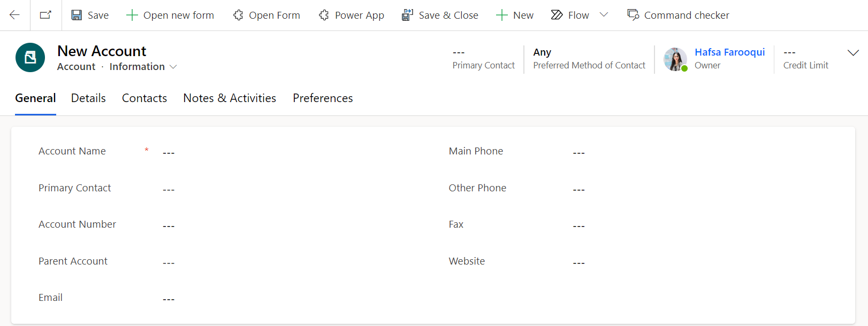
Task: Click the Save disk icon
Action: pyautogui.click(x=76, y=14)
